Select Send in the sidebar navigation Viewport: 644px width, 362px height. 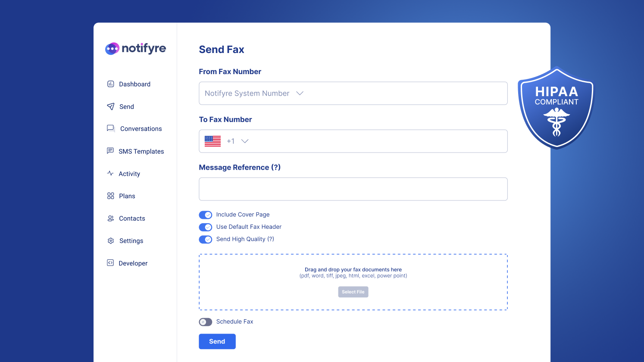point(126,106)
